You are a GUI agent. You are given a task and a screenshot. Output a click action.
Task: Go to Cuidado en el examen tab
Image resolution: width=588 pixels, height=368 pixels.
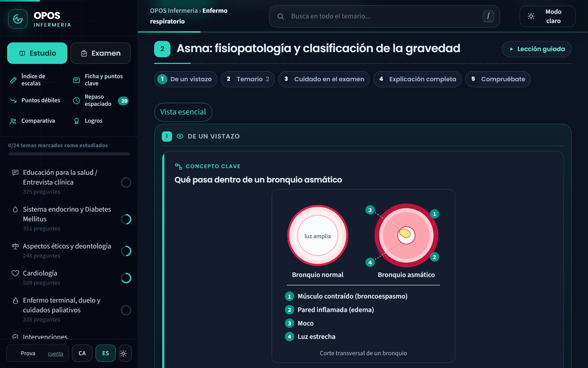[324, 79]
